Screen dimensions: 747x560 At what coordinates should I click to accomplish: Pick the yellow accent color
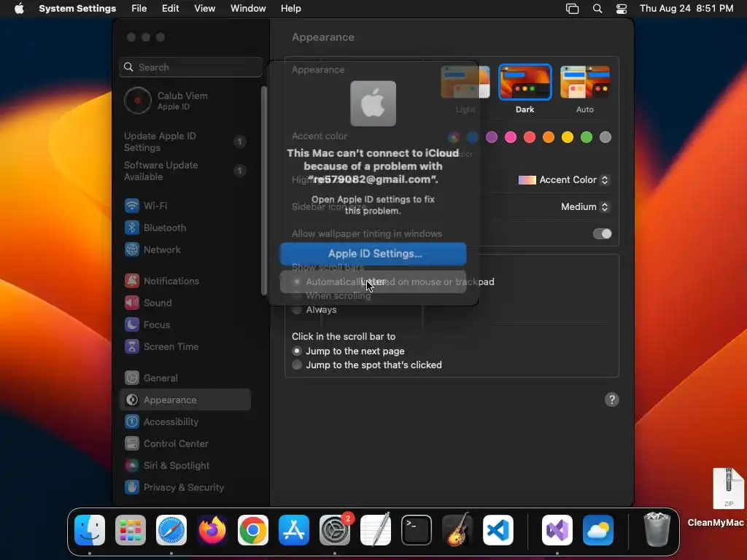[x=568, y=138]
